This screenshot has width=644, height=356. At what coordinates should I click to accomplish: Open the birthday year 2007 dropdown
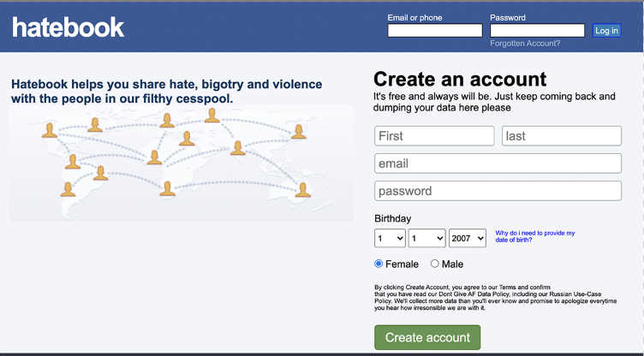pos(468,238)
